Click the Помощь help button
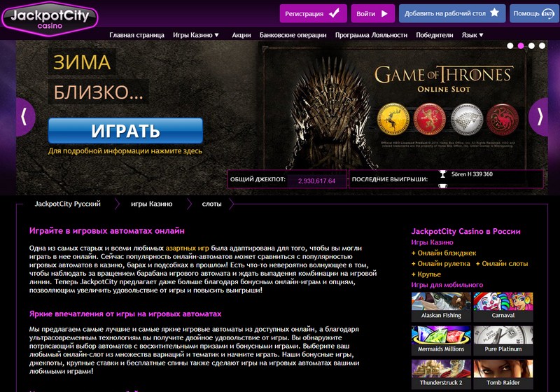Screen dimensions: 560x392 534,13
